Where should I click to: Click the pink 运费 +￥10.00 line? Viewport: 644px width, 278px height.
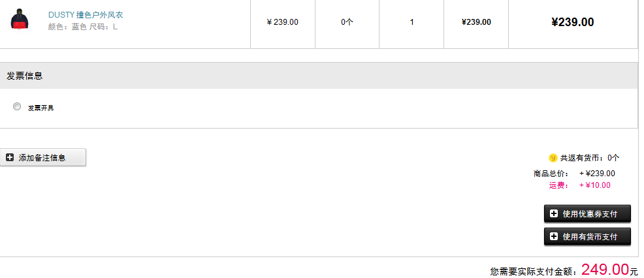pos(579,185)
